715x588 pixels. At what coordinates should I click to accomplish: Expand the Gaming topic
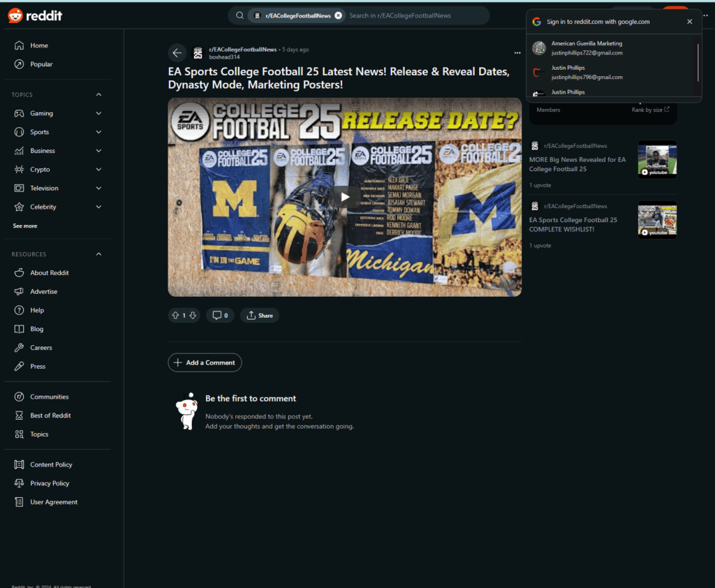pyautogui.click(x=98, y=113)
